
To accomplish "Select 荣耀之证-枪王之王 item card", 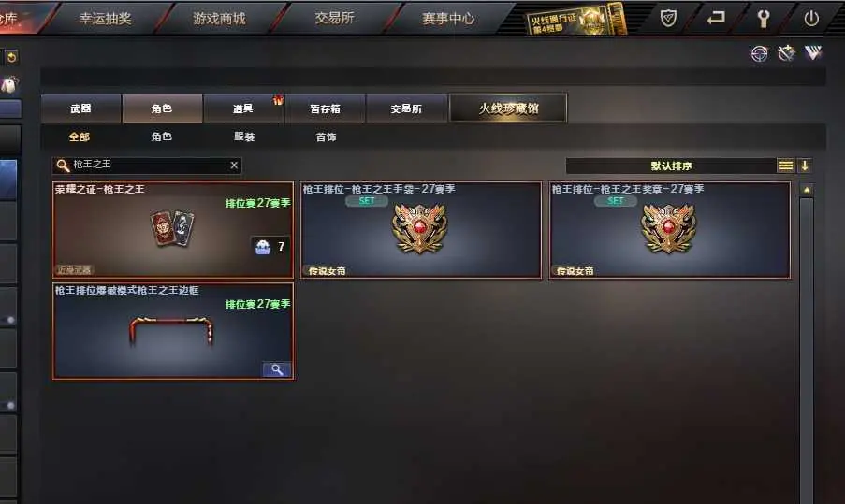I will [x=173, y=230].
